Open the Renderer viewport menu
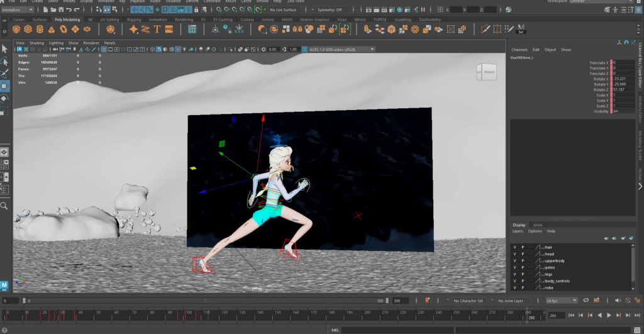 pos(91,43)
